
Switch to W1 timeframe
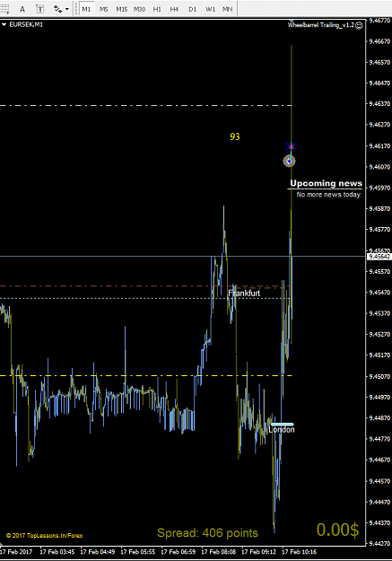pyautogui.click(x=210, y=9)
